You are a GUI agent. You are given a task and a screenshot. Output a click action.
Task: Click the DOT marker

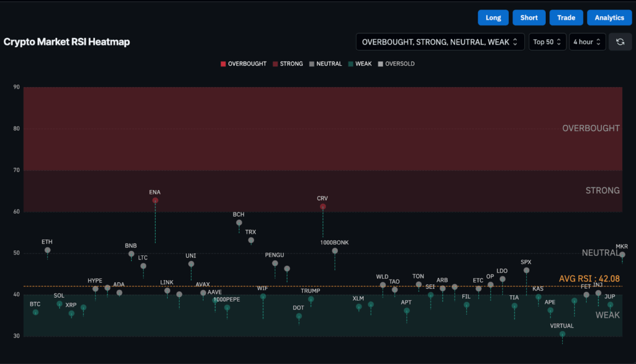click(299, 316)
